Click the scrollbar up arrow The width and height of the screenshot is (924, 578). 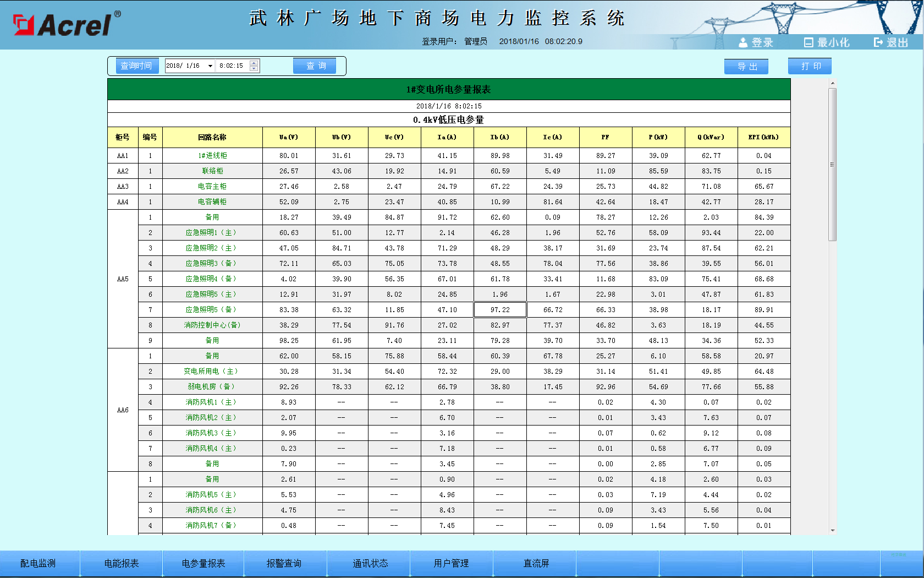click(833, 83)
